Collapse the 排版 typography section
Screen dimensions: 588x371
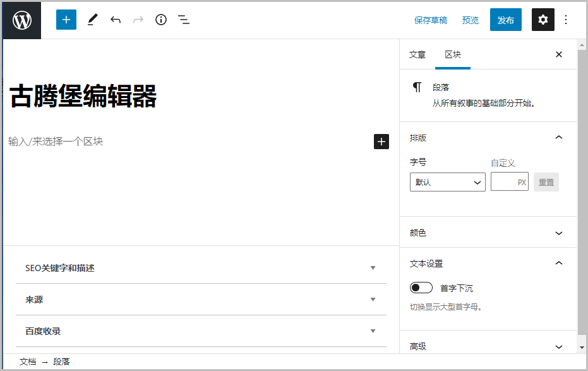pyautogui.click(x=488, y=138)
